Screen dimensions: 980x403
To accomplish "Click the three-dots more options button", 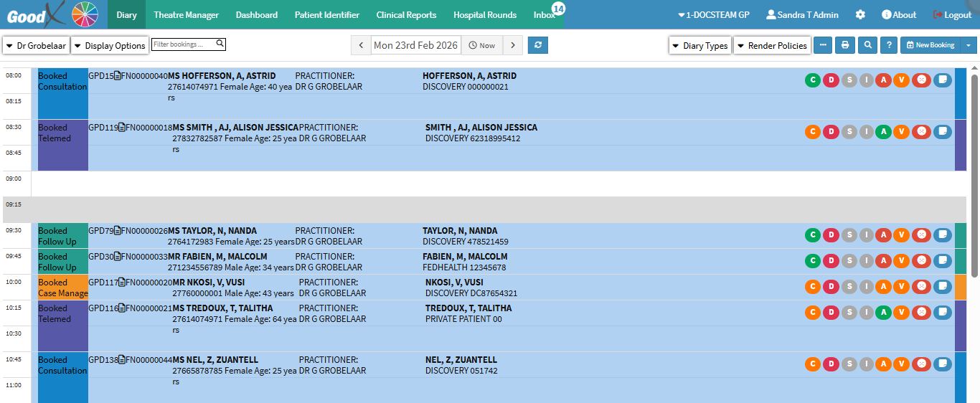I will tap(822, 45).
